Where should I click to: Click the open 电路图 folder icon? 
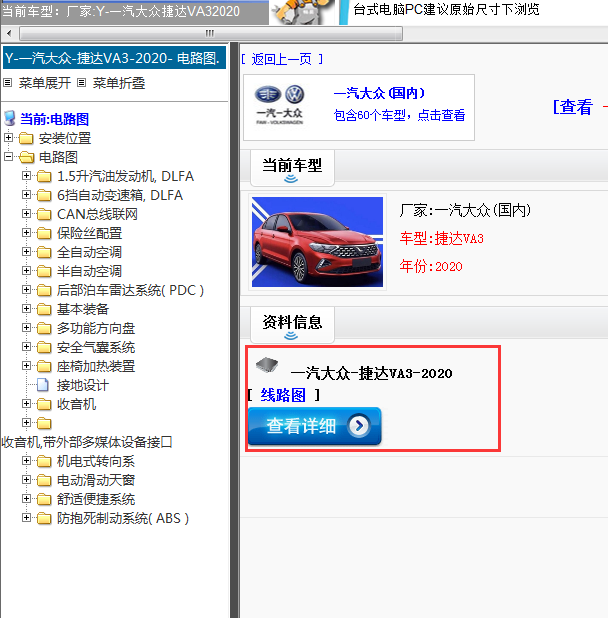[26, 157]
